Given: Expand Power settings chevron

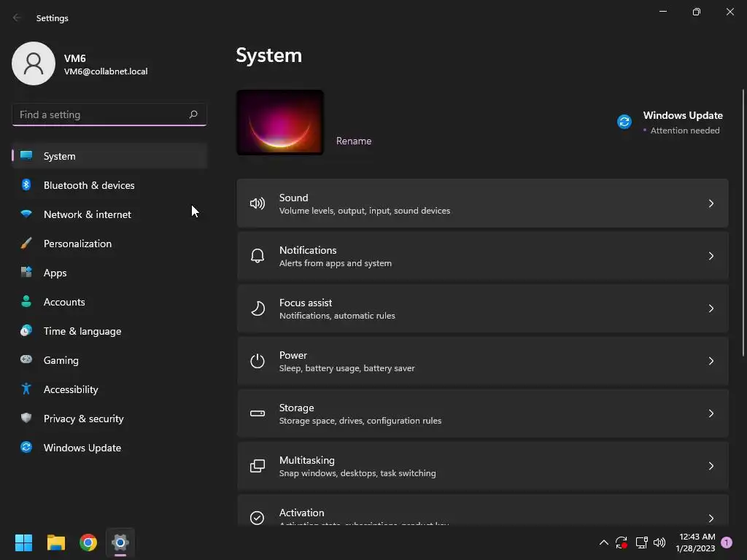Looking at the screenshot, I should pyautogui.click(x=711, y=361).
